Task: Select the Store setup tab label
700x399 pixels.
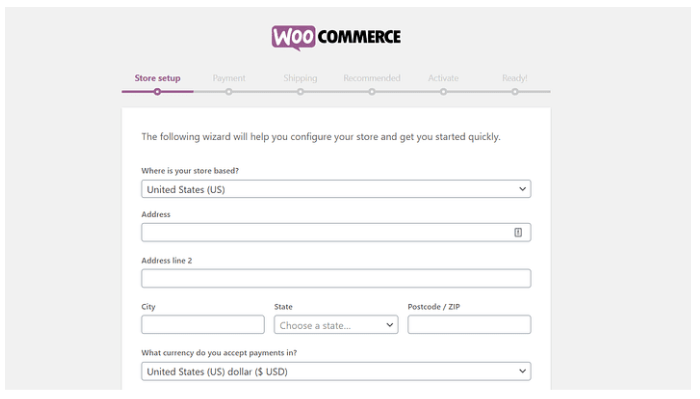Action: tap(158, 78)
